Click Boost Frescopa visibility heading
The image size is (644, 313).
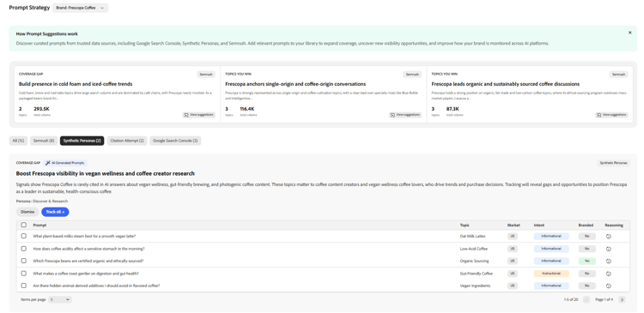click(105, 173)
